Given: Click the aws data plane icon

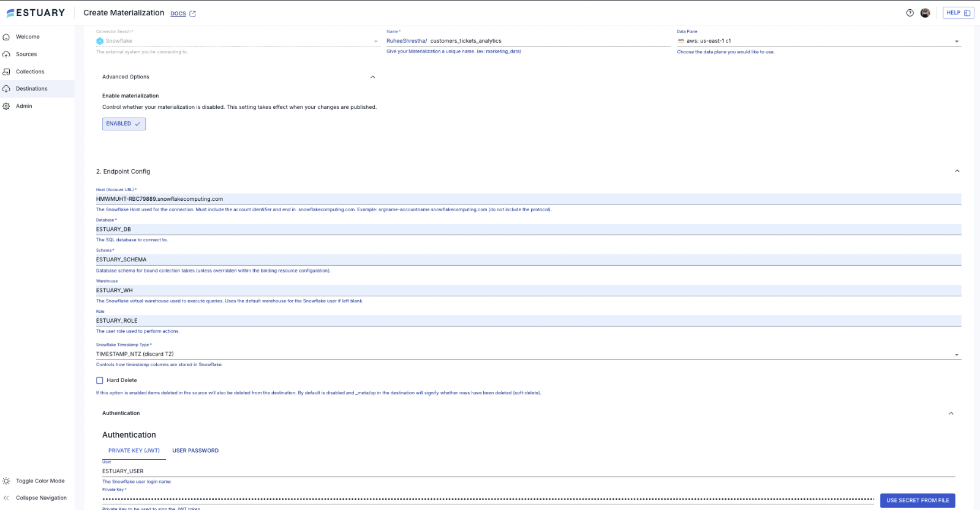Looking at the screenshot, I should point(680,41).
